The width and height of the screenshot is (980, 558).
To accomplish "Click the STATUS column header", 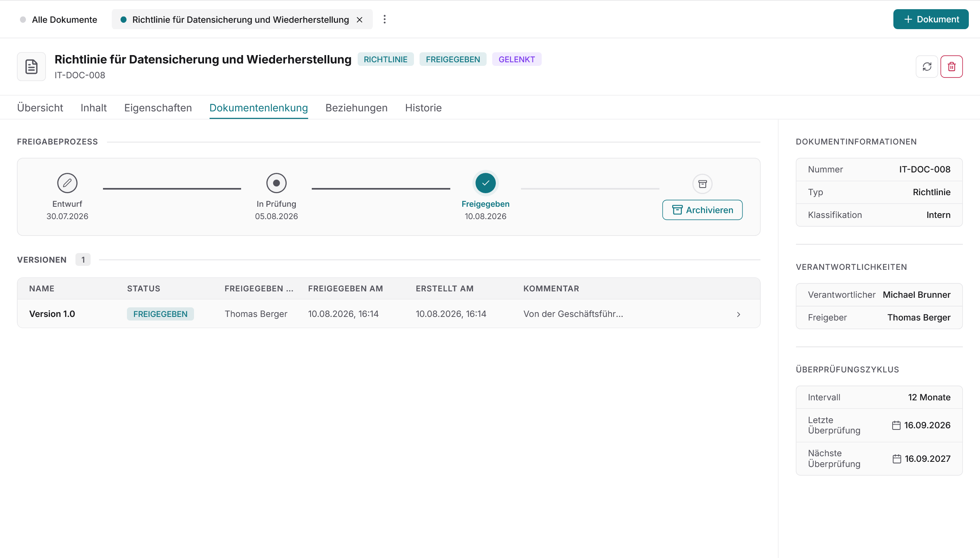I will (x=144, y=289).
